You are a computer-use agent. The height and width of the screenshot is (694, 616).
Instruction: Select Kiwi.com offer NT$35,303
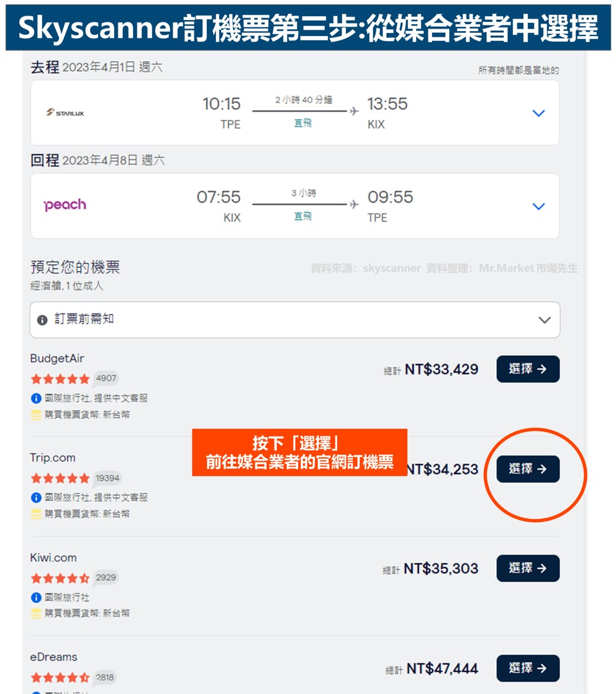coord(528,568)
